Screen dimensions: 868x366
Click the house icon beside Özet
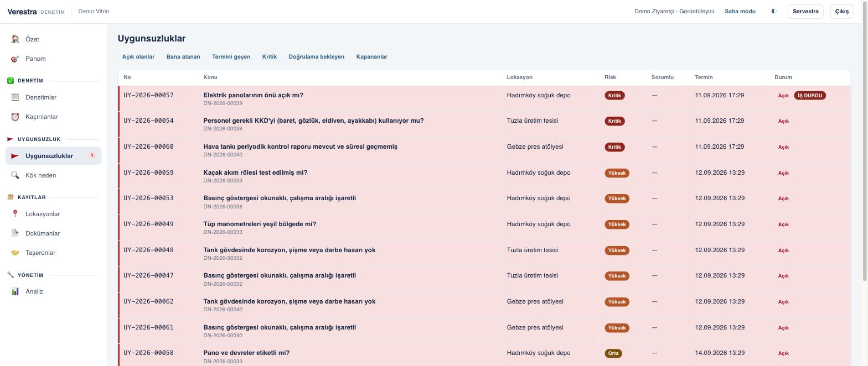[x=15, y=39]
